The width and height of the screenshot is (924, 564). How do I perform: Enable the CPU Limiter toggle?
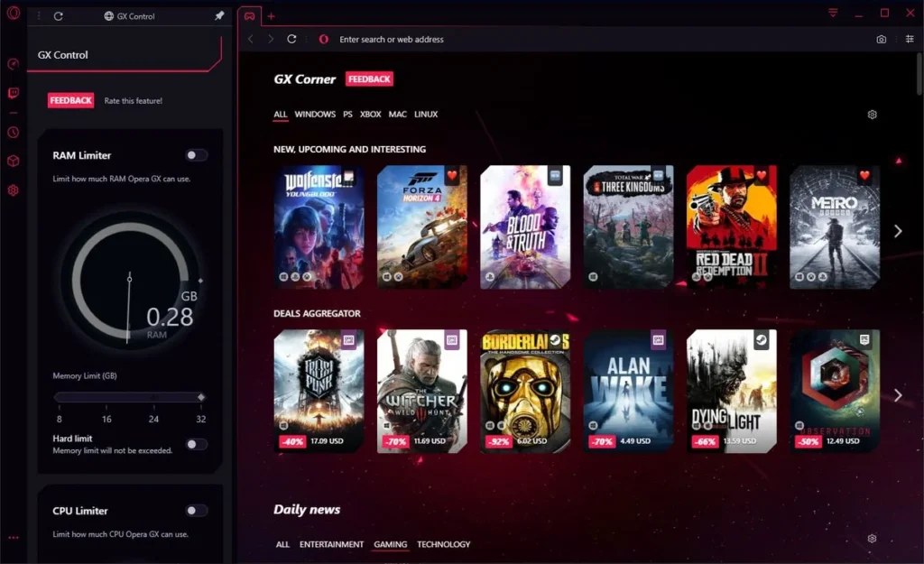(196, 511)
